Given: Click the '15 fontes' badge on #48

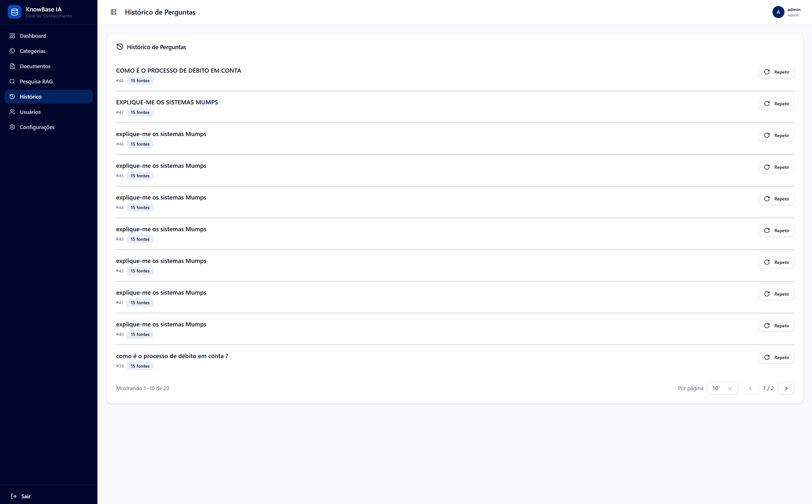Looking at the screenshot, I should pyautogui.click(x=140, y=81).
